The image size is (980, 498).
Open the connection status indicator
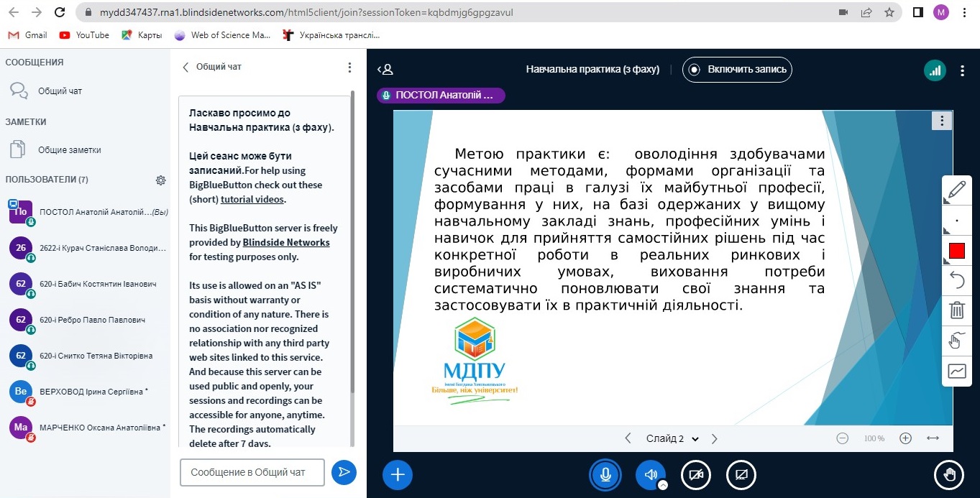934,70
